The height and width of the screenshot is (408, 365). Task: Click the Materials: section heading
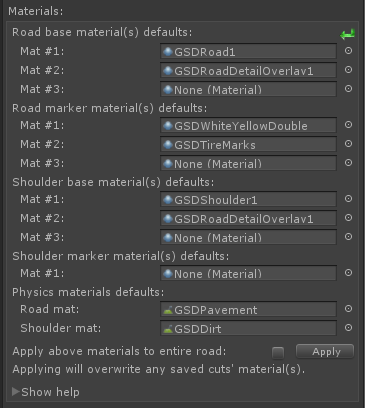tap(36, 11)
